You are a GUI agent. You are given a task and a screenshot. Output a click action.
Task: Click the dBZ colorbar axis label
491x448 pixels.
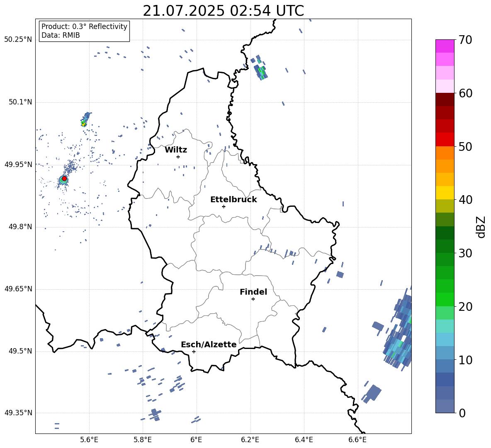(x=481, y=227)
